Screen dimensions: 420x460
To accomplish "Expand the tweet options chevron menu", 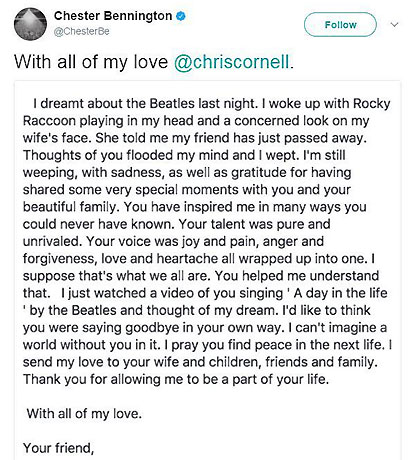I will (x=395, y=25).
